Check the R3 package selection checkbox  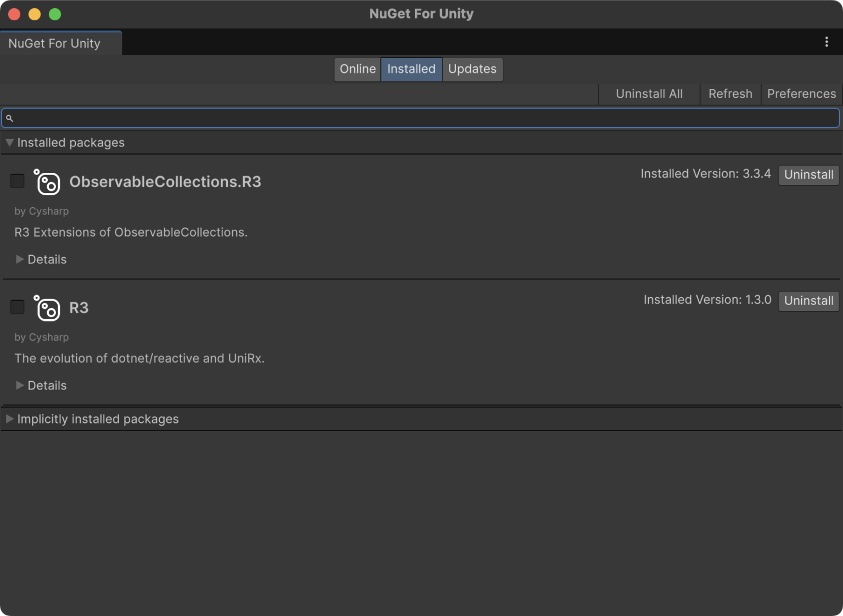(x=17, y=307)
